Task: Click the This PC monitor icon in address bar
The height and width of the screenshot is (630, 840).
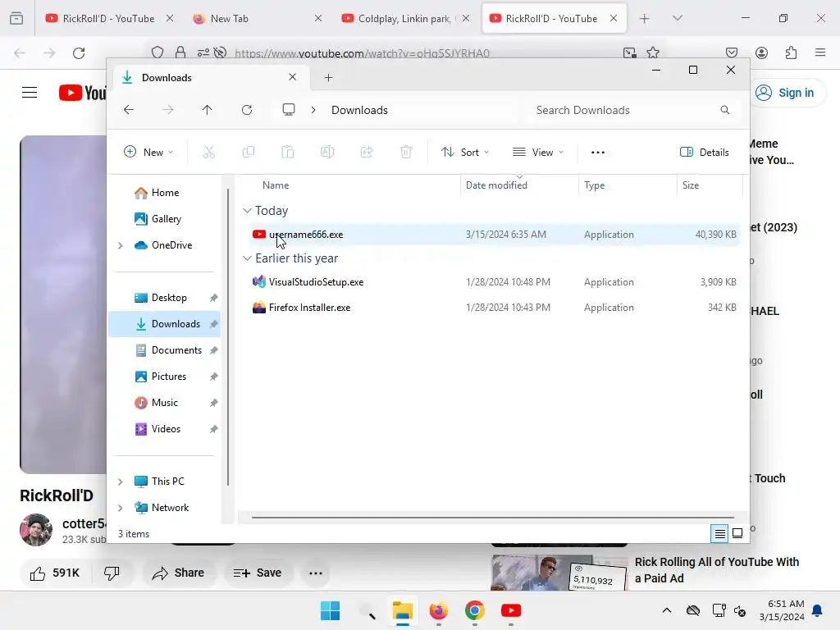Action: (x=289, y=110)
